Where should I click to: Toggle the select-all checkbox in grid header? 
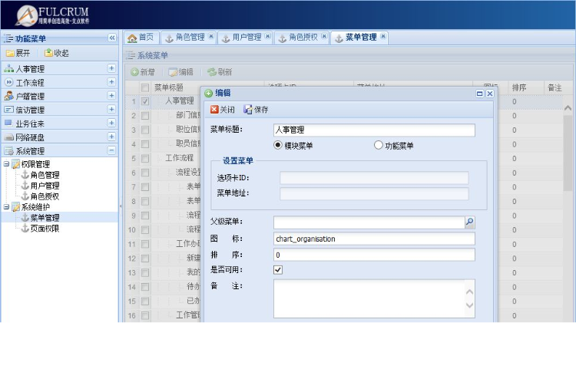point(145,87)
